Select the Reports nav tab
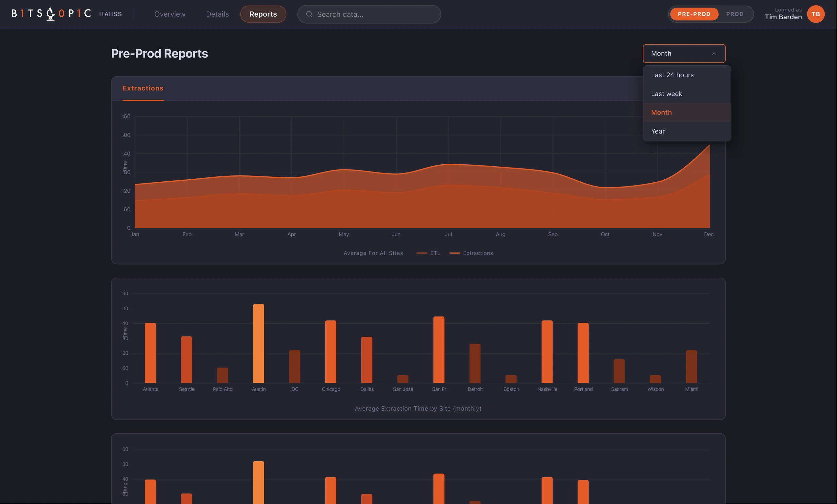837x504 pixels. 263,14
